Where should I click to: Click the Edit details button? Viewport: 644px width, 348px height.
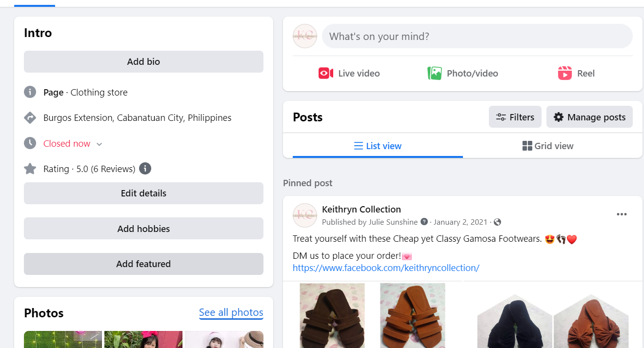click(143, 193)
